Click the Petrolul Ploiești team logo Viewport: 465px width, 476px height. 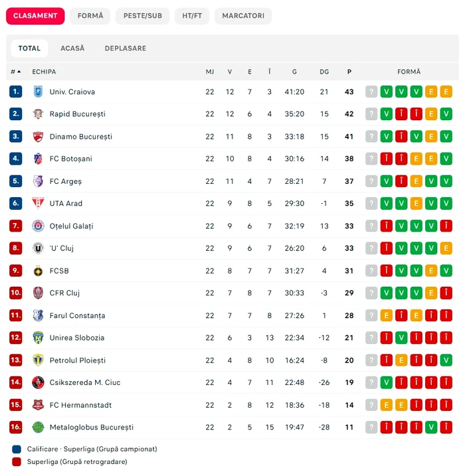[38, 360]
